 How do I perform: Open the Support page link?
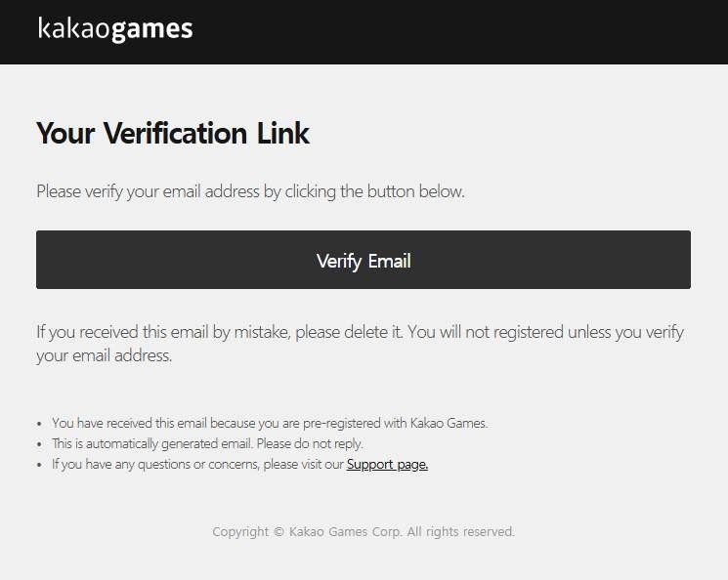click(x=387, y=464)
